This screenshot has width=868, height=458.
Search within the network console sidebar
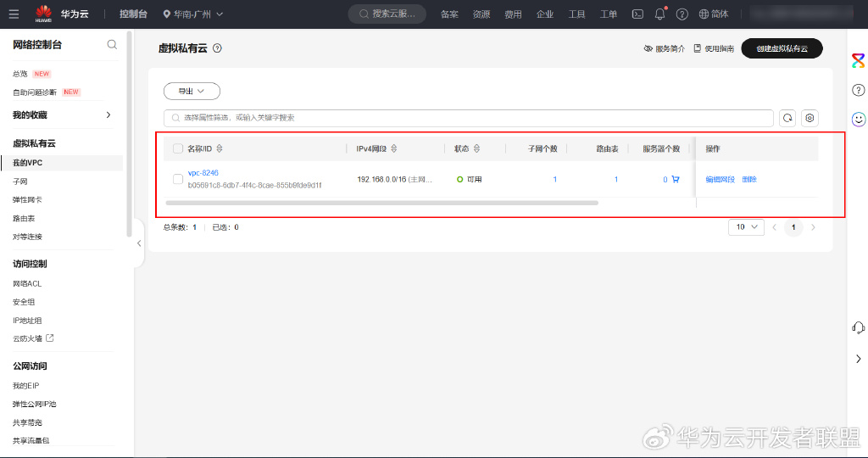click(x=112, y=44)
